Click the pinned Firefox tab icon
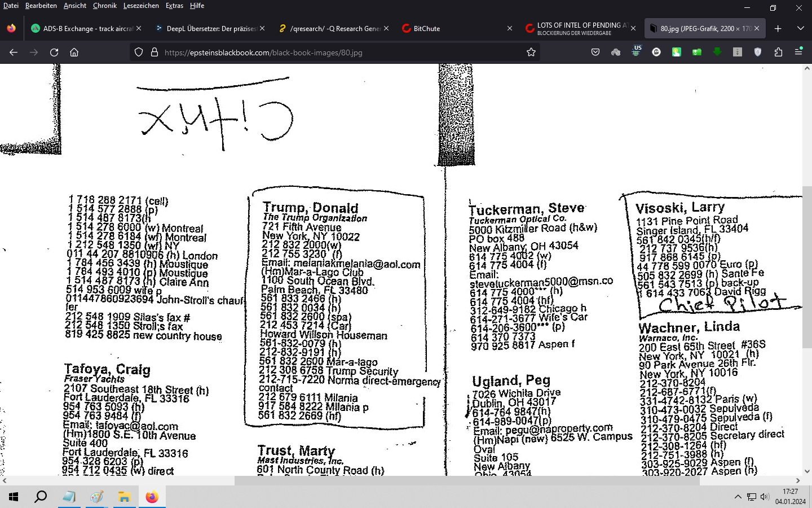The height and width of the screenshot is (508, 812). click(x=11, y=28)
